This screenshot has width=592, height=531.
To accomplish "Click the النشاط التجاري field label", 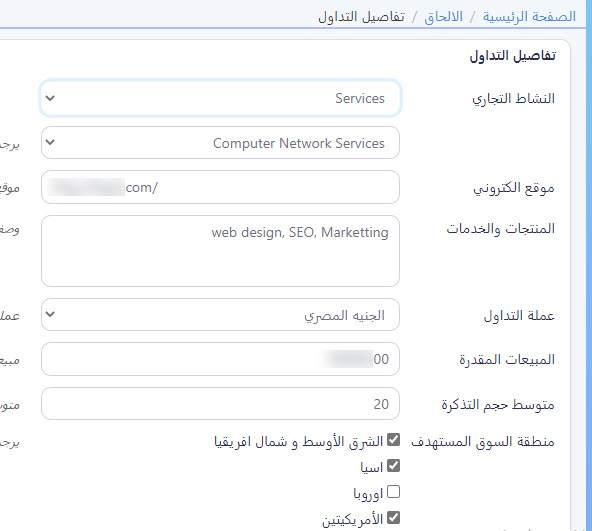I will coord(513,99).
